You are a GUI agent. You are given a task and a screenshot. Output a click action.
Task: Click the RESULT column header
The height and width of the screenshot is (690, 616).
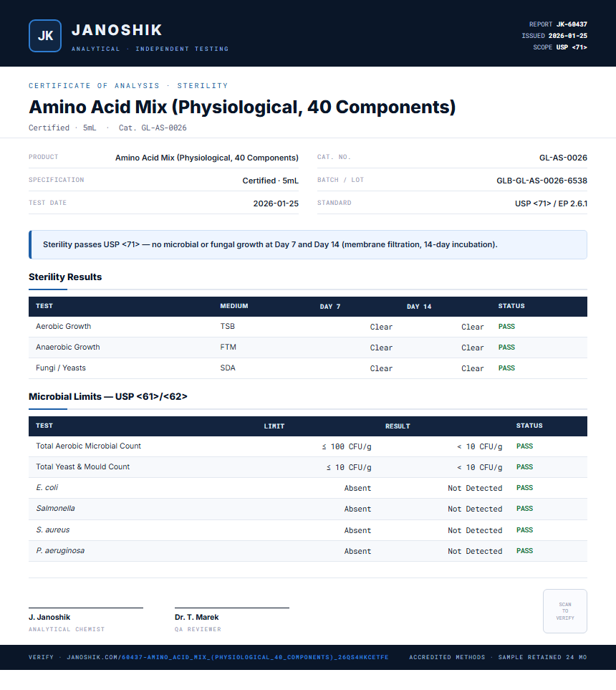398,426
